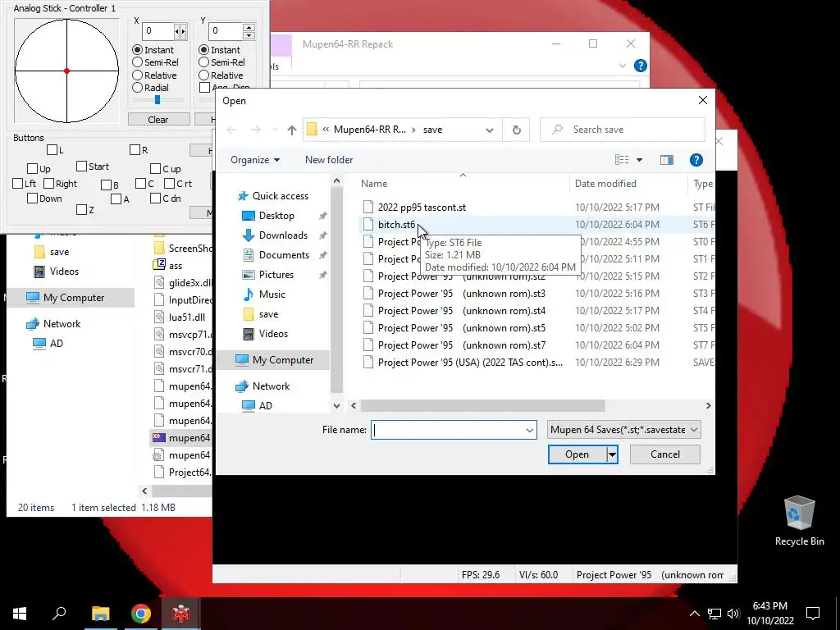The width and height of the screenshot is (840, 630).
Task: Click the Mupen64 icon on the taskbar
Action: coord(181,614)
